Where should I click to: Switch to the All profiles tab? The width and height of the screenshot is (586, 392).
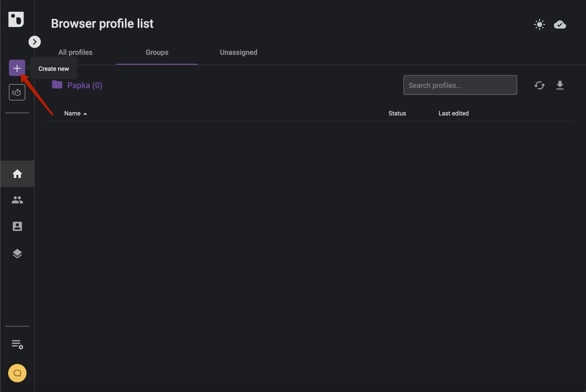(75, 53)
